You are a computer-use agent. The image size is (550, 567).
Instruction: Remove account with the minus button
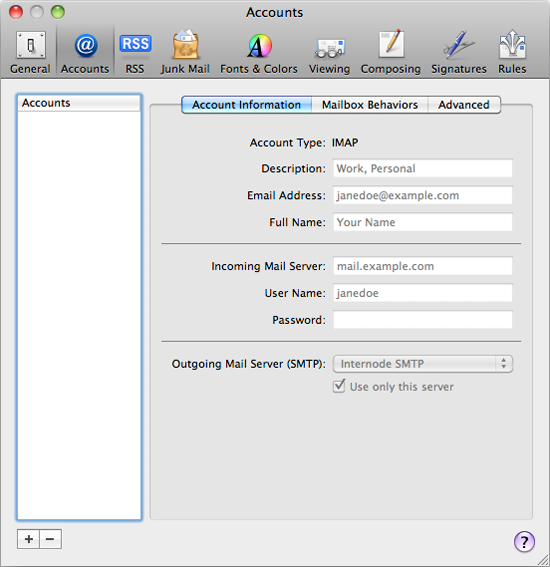(x=50, y=539)
